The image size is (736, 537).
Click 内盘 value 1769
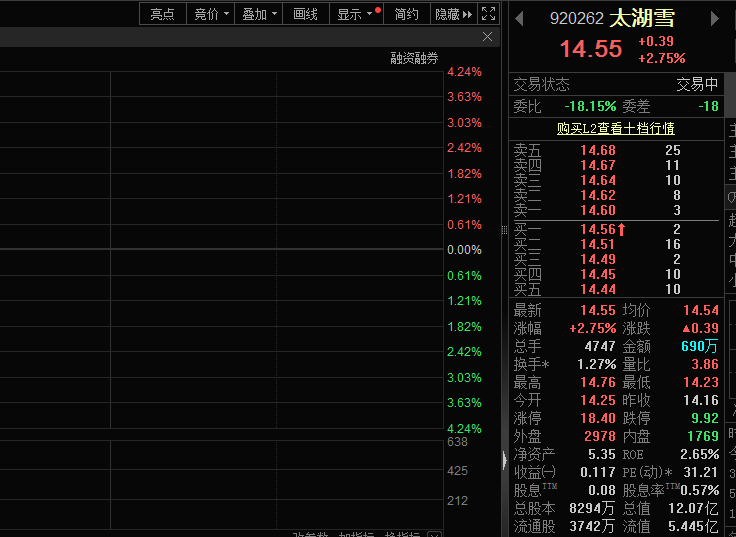[703, 437]
